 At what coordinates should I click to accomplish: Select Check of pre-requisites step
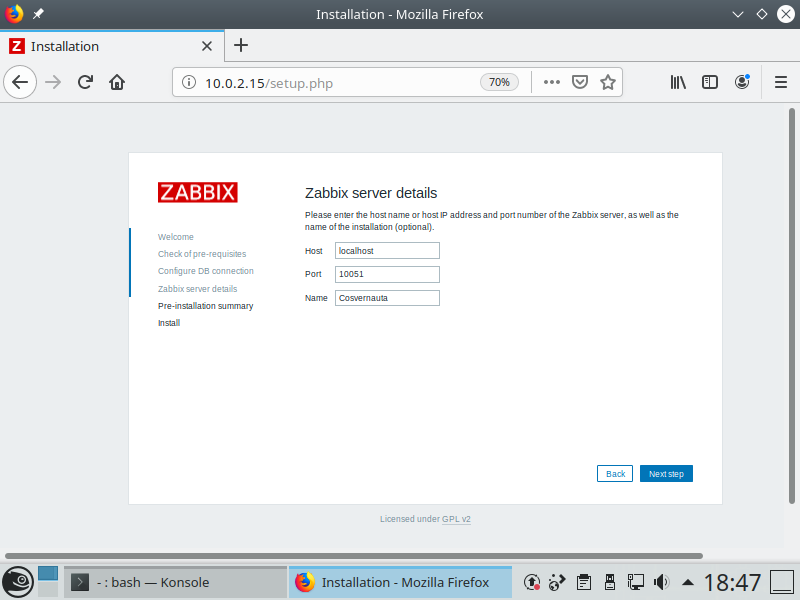202,254
